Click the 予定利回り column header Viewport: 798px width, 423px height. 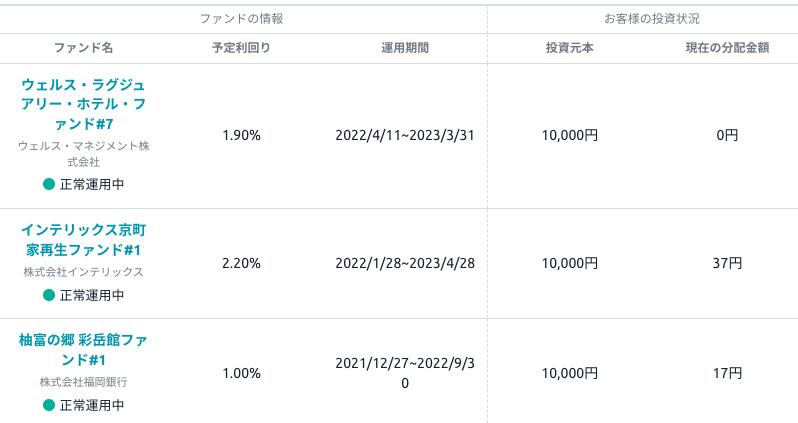pyautogui.click(x=241, y=48)
